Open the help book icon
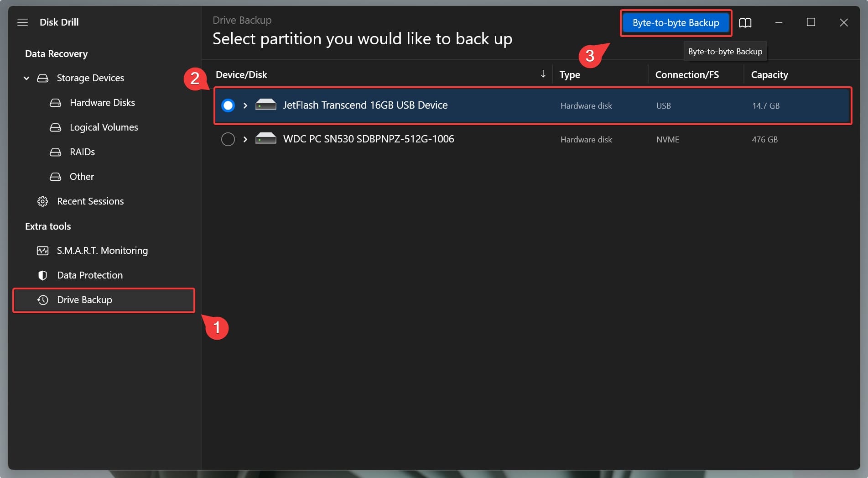868x478 pixels. (x=745, y=23)
